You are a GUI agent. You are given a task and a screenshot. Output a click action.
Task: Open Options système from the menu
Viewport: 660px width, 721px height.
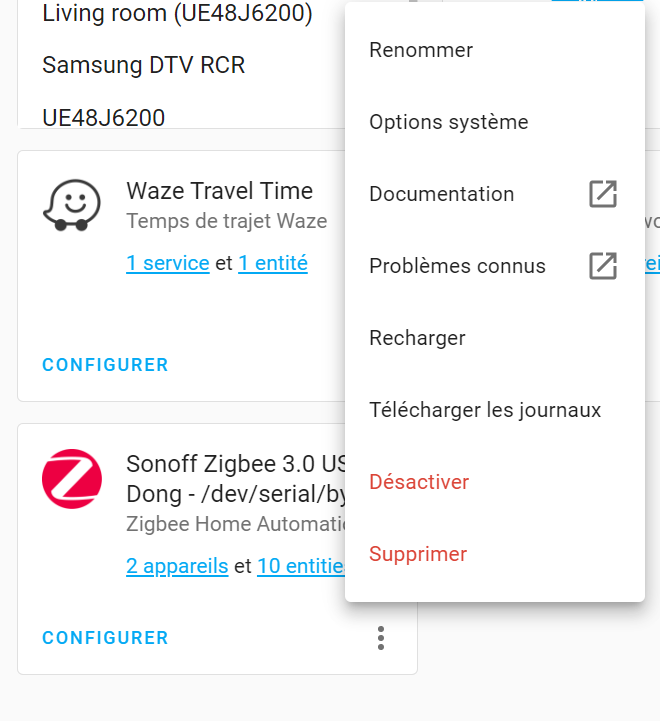(x=449, y=122)
